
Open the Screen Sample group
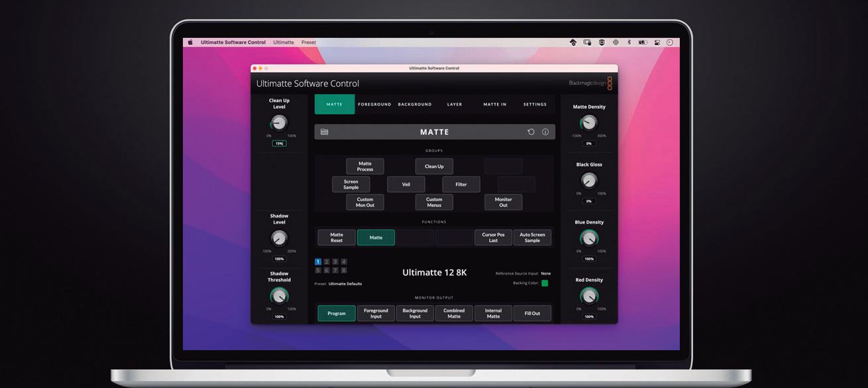click(x=351, y=184)
